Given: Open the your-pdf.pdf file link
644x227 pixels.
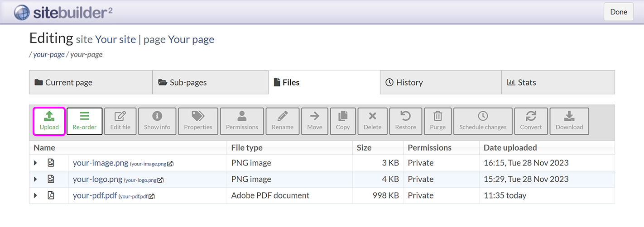Looking at the screenshot, I should (x=95, y=195).
